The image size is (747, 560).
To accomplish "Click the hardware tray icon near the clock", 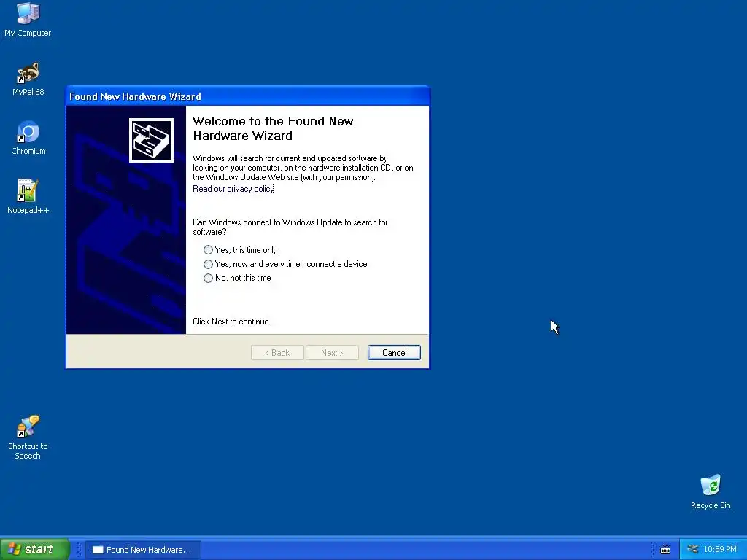I will (693, 549).
